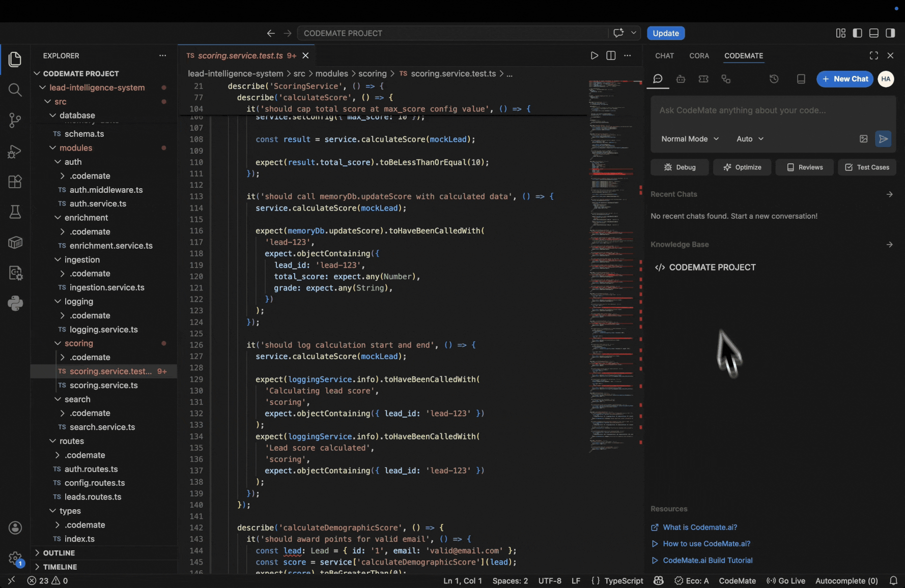Screen dimensions: 905x588
Task: Send the CodeMate prompt
Action: 883,139
